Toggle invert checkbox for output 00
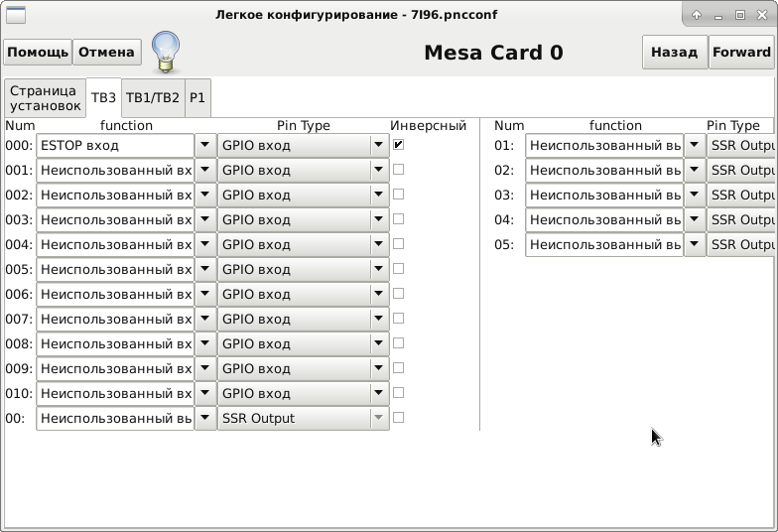778x532 pixels. (x=398, y=417)
